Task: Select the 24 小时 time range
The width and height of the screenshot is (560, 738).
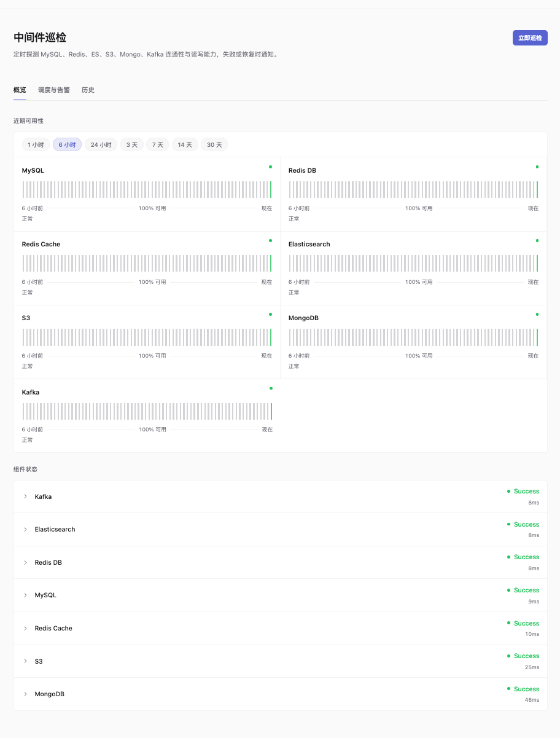Action: point(101,145)
